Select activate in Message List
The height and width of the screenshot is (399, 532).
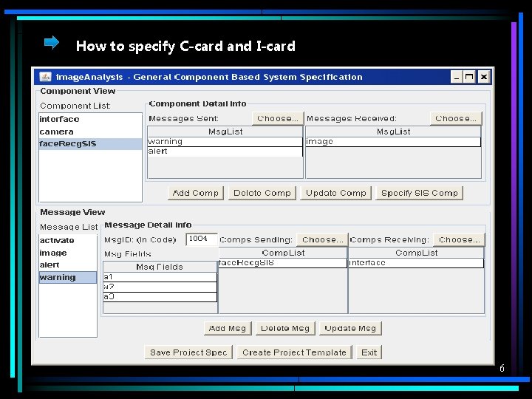[x=68, y=241]
